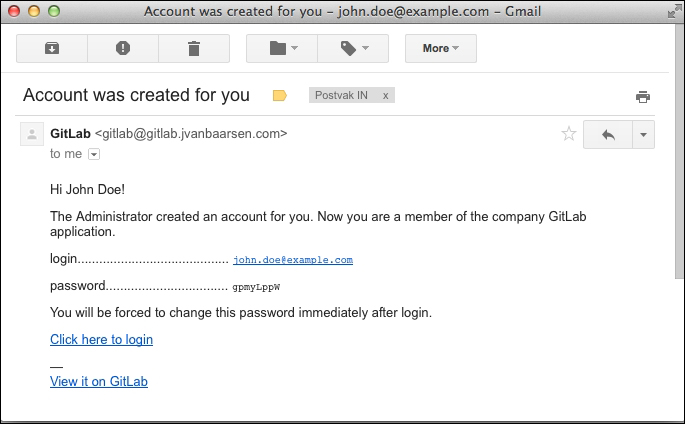Delete the email with trash icon
Viewport: 685px width, 424px height.
pyautogui.click(x=194, y=48)
